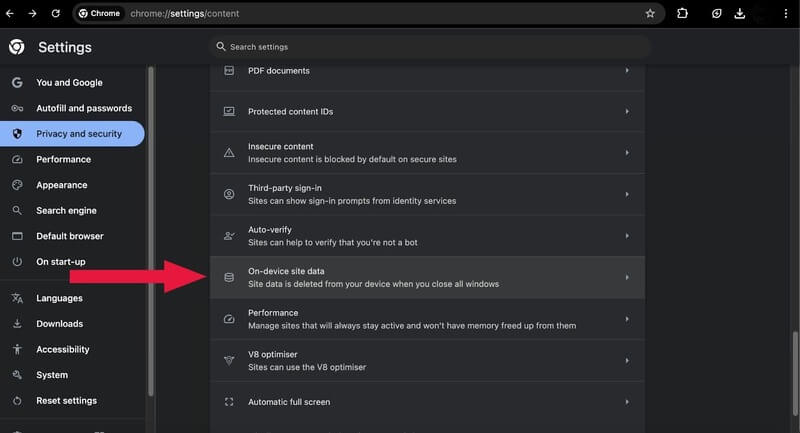Click the palette icon for Appearance
Viewport: 800px width, 433px height.
pyautogui.click(x=17, y=185)
